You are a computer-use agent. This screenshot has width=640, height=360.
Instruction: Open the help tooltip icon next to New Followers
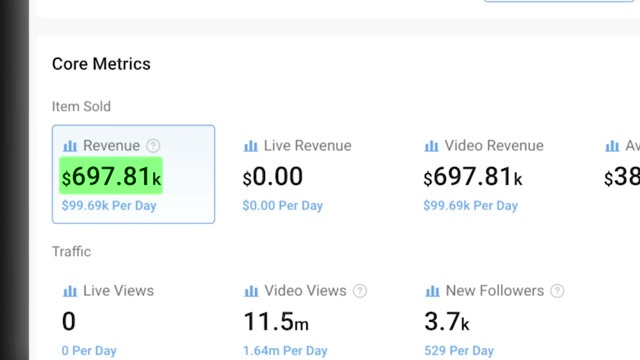coord(557,291)
